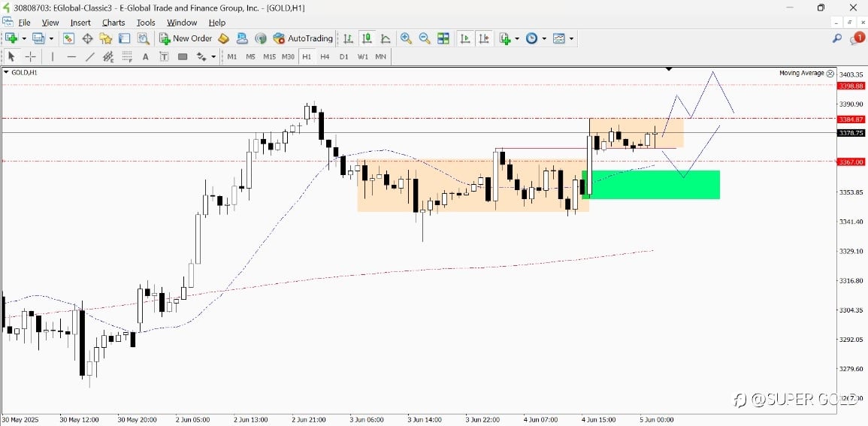Zoom in on the chart
This screenshot has height=426, width=868.
click(x=406, y=38)
